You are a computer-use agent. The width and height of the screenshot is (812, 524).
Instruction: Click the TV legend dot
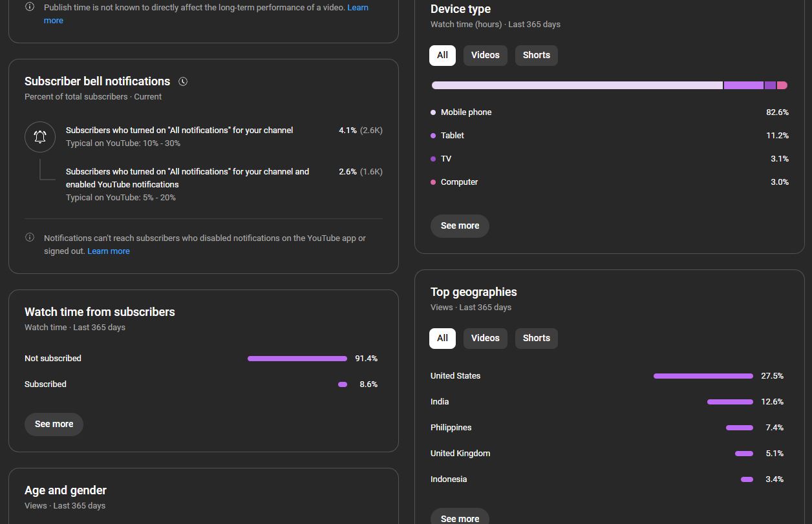[x=433, y=159]
